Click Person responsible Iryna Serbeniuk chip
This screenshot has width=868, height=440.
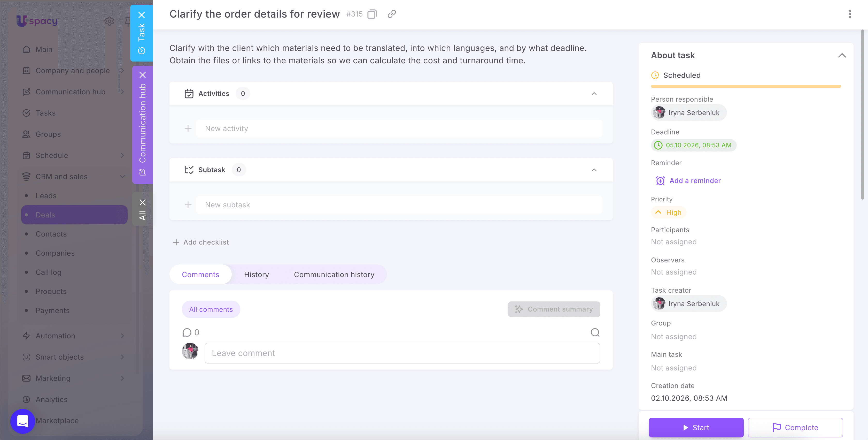click(x=688, y=113)
